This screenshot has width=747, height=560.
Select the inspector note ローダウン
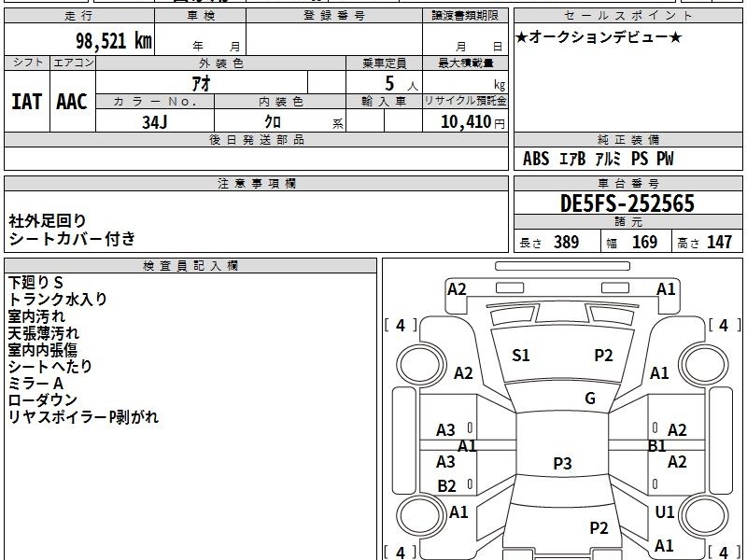pos(42,400)
